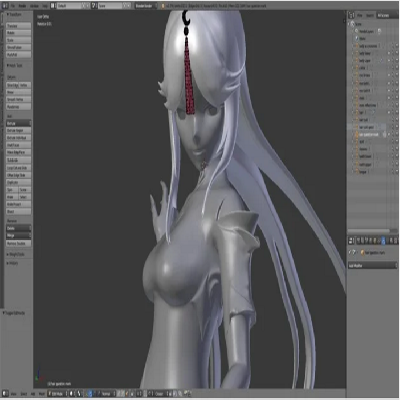Screen dimensions: 400x400
Task: Open the Render menu in top bar
Action: 22,6
